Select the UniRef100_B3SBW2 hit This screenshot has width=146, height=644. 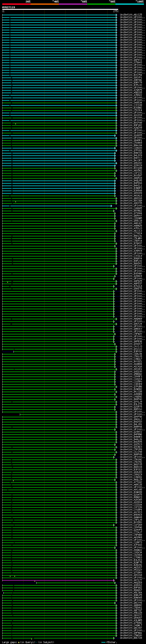point(131,108)
